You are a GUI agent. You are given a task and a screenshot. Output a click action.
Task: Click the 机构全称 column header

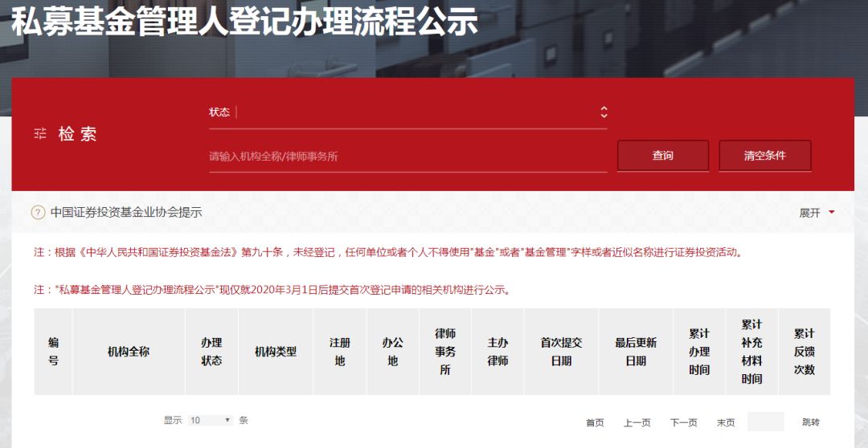click(x=129, y=352)
